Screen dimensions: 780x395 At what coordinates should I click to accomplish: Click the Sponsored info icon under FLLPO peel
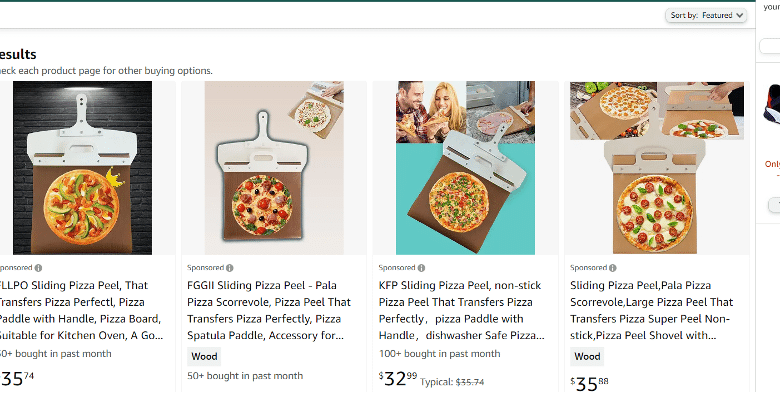click(38, 268)
